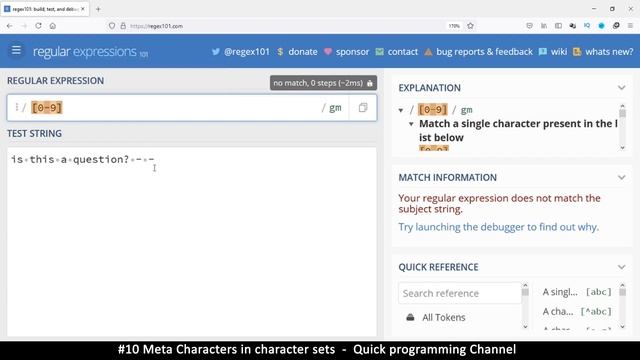
Task: Open the delimiter options dots before regex
Action: tap(17, 107)
